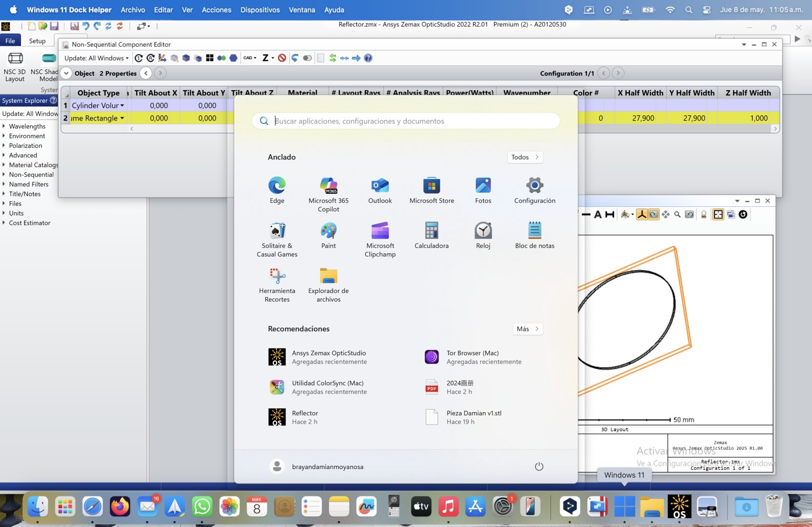
Task: Expand the Object properties chevron
Action: (x=66, y=73)
